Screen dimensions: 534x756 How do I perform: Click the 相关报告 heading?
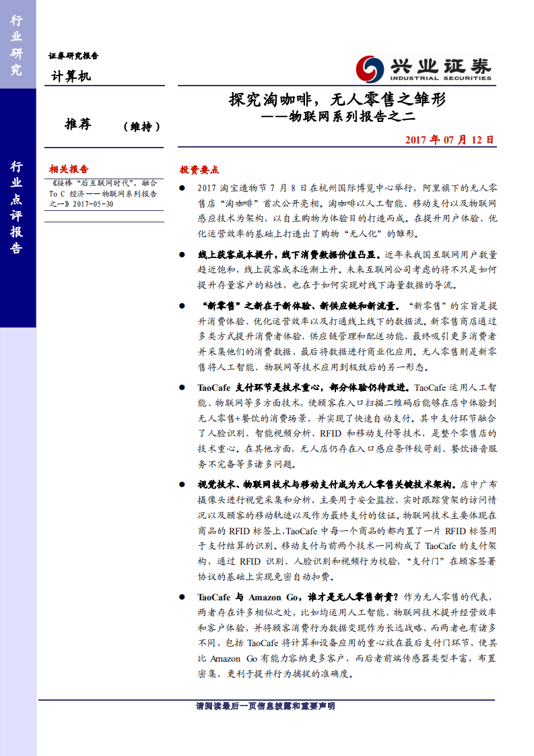click(x=69, y=169)
